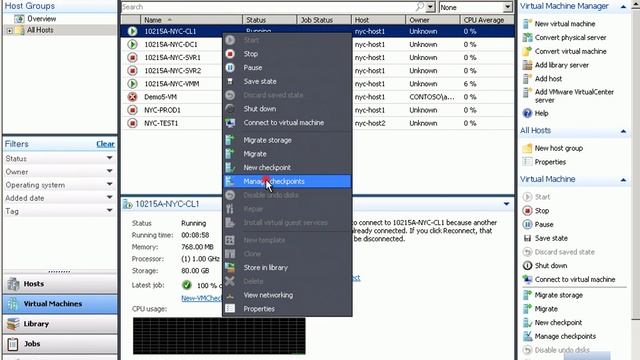Choose Save state in the context menu
640x360 pixels.
pyautogui.click(x=287, y=81)
